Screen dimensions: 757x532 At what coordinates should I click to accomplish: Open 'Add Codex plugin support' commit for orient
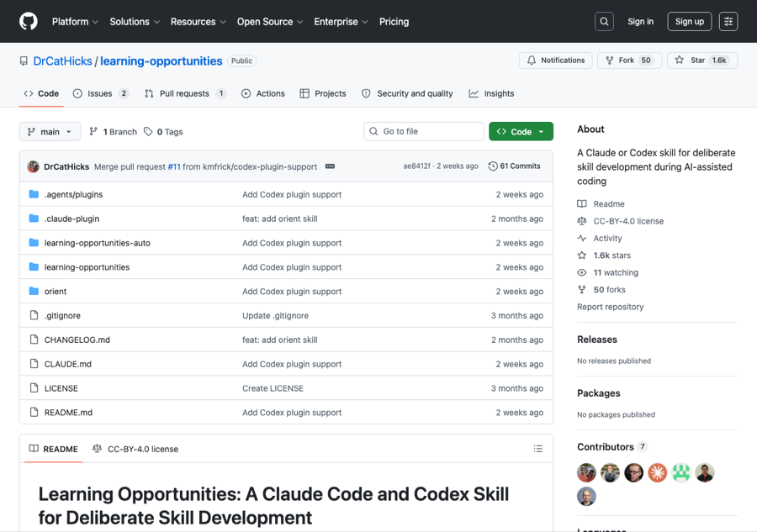coord(292,292)
